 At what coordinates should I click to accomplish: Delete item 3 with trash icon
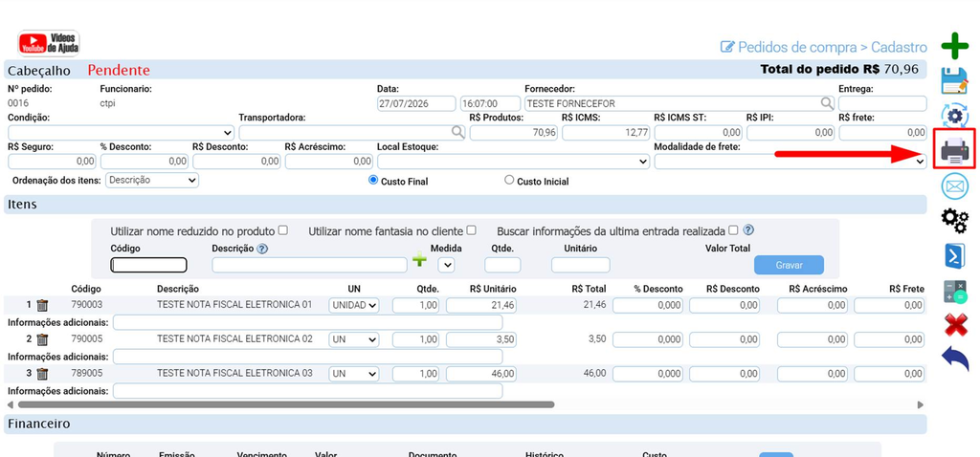point(42,374)
